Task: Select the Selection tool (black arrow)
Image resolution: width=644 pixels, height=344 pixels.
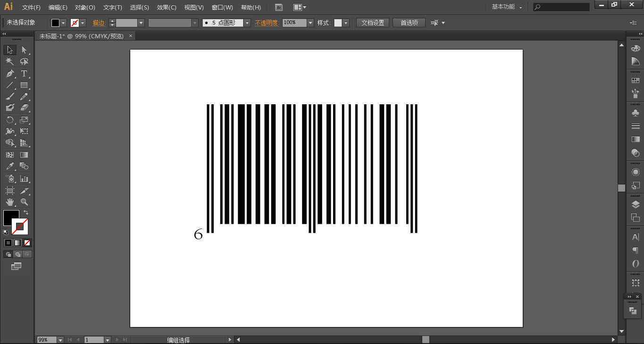Action: pos(10,50)
